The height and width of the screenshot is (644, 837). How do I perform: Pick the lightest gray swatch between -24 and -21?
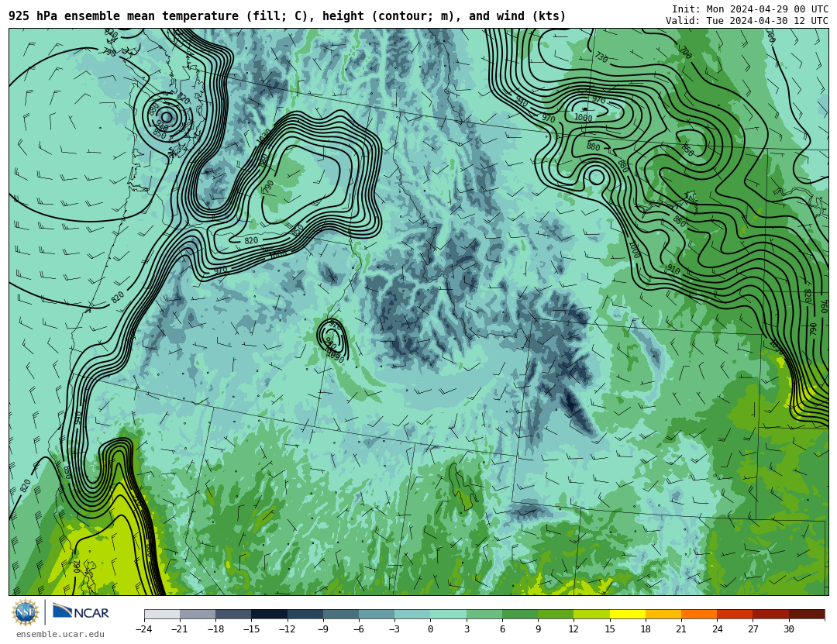162,614
